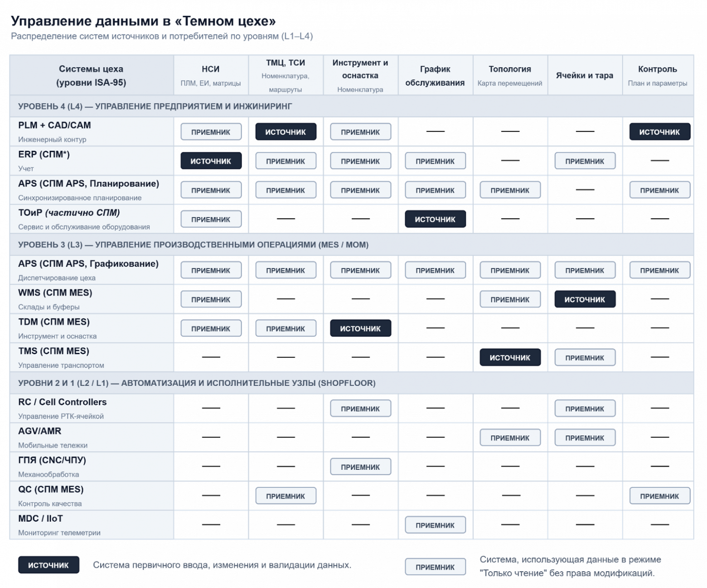
Task: Select ПРИЕМНИК in ГПЯ (CNC/ЧПУ) row
Action: pos(360,467)
